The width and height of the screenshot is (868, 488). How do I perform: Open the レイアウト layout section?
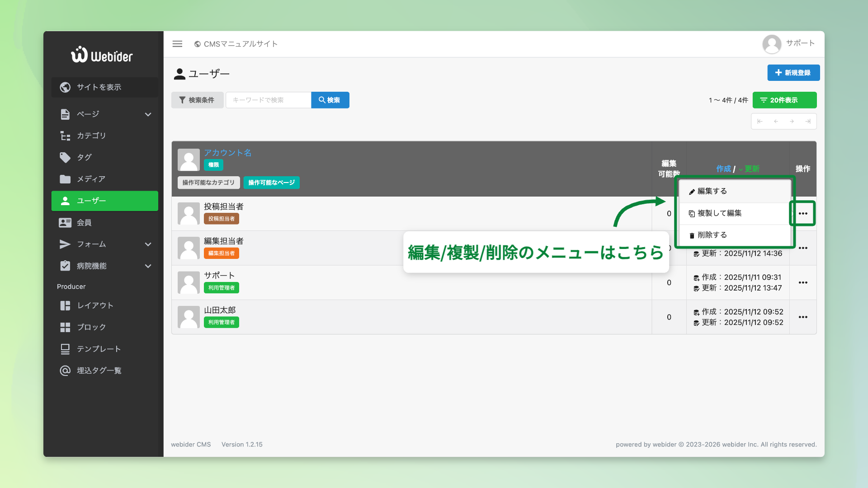[x=95, y=305]
